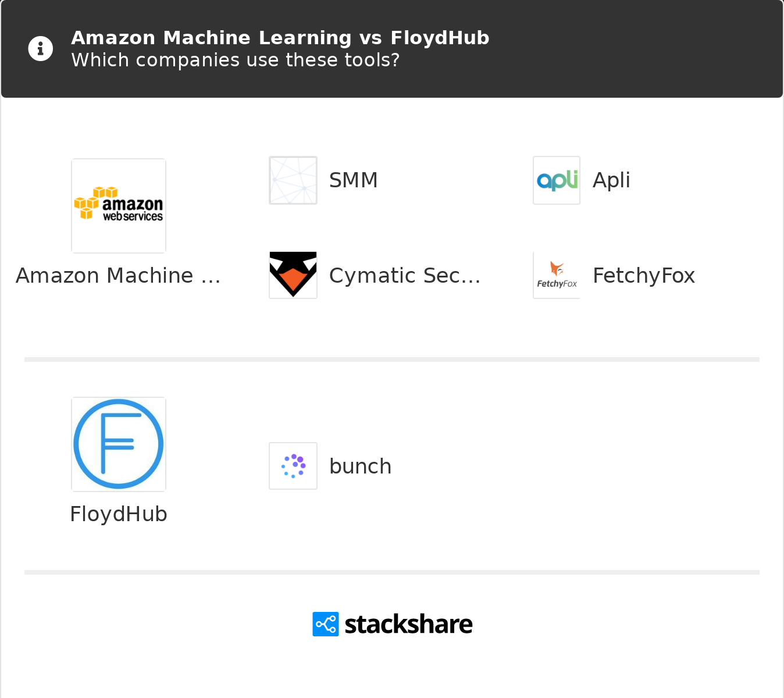Image resolution: width=784 pixels, height=698 pixels.
Task: Open the bunch company page
Action: [x=360, y=465]
